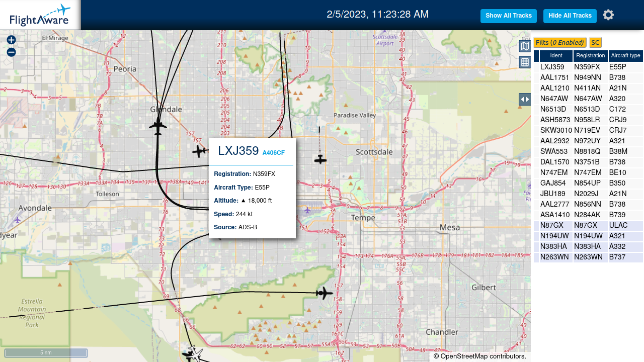
Task: Select the aircraft icon over Glendale
Action: click(158, 125)
